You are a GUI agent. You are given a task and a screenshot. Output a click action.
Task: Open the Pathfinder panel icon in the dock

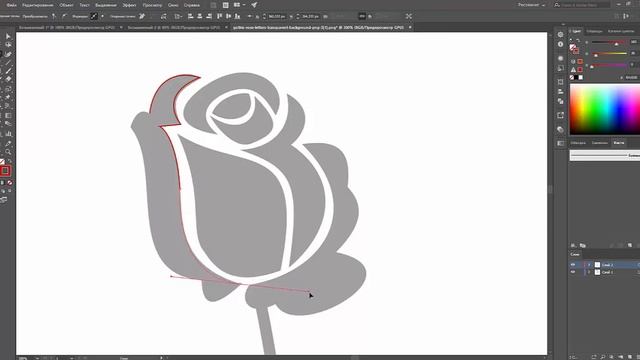[x=560, y=101]
